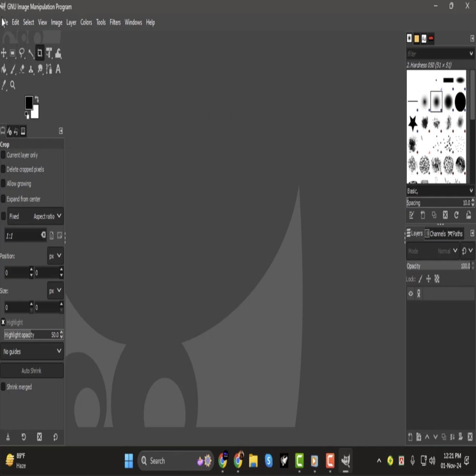Select the Fuzzy Select wand tool
476x476 pixels.
coord(31,53)
